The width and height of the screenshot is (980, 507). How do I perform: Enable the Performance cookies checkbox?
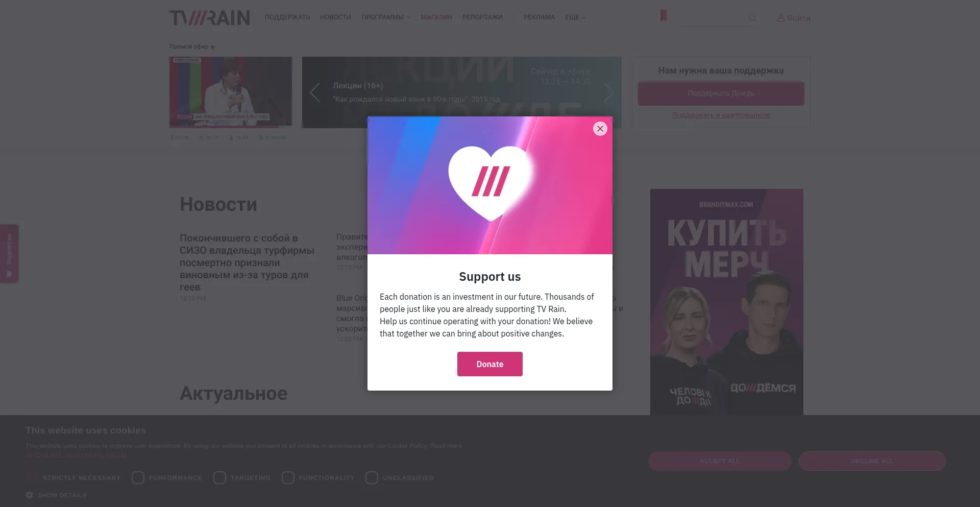[x=138, y=478]
